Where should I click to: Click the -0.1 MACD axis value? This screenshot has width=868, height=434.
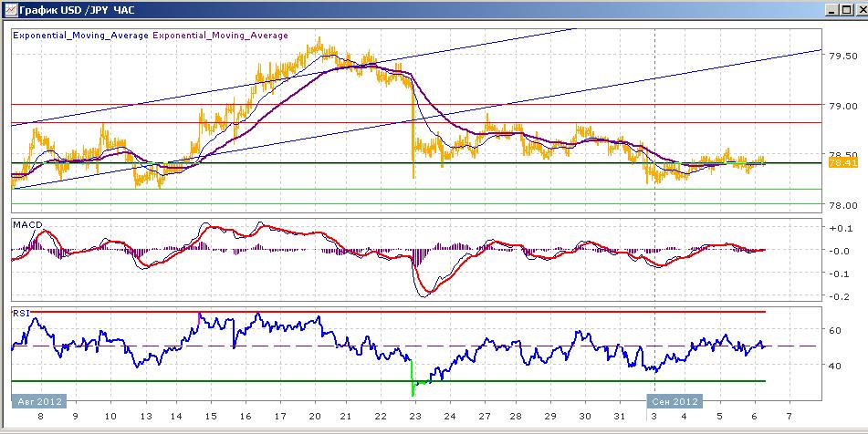point(839,274)
